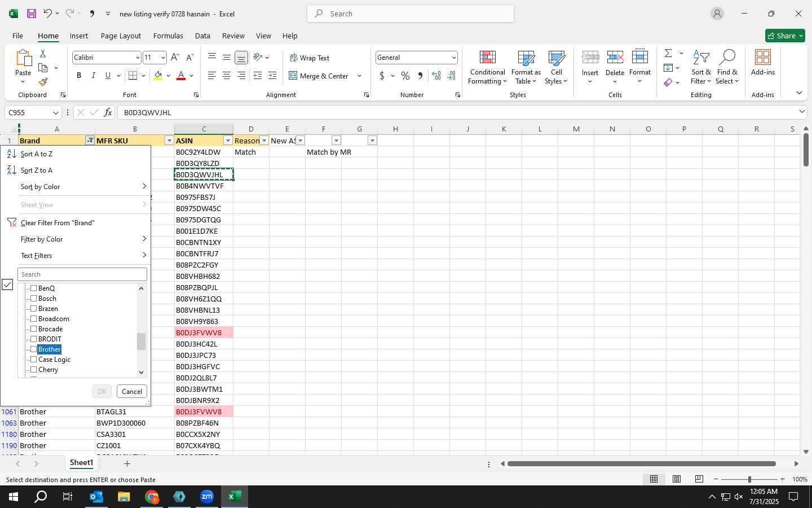The width and height of the screenshot is (812, 508).
Task: Click the Save icon in the title bar
Action: tap(32, 14)
